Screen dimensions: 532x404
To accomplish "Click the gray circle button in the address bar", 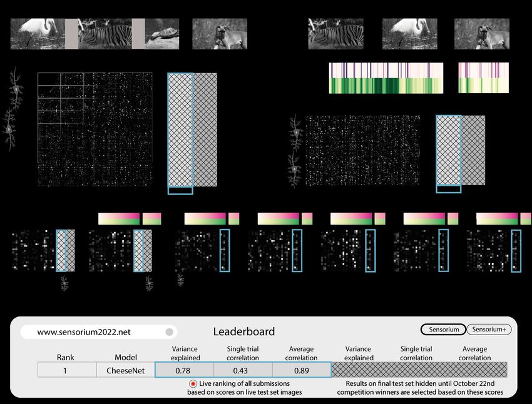I will point(170,332).
